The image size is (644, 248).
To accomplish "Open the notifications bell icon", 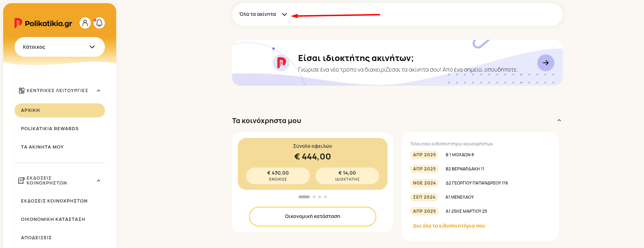I will [99, 23].
